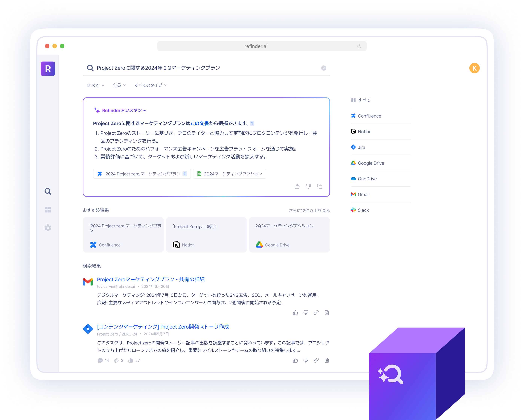Open recommended Notion card 「Project Zero」v1.0紹介
The image size is (524, 420).
pos(206,235)
